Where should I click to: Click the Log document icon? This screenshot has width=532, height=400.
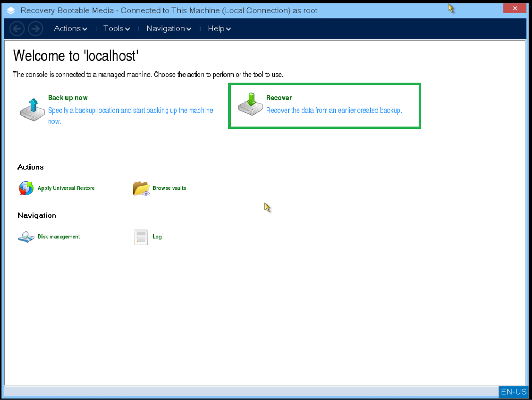(141, 237)
